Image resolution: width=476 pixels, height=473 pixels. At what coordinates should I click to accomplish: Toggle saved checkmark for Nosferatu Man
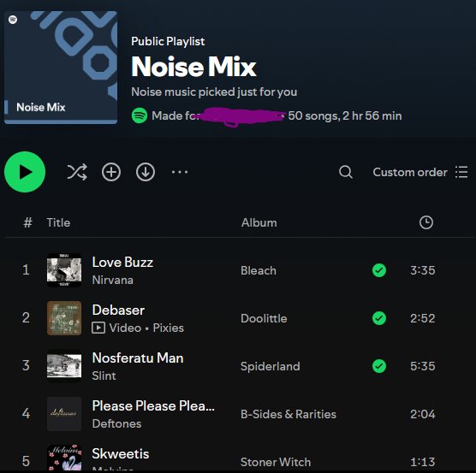coord(379,366)
